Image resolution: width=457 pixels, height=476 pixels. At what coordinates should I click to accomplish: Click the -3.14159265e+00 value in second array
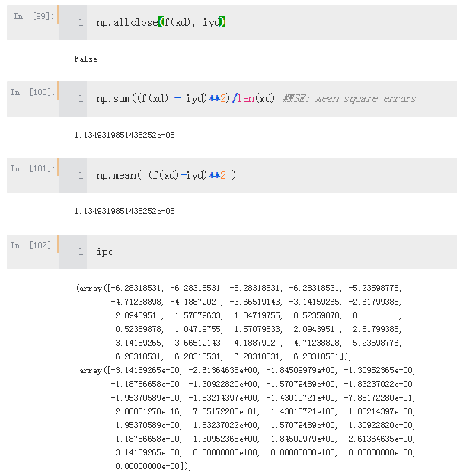point(145,370)
